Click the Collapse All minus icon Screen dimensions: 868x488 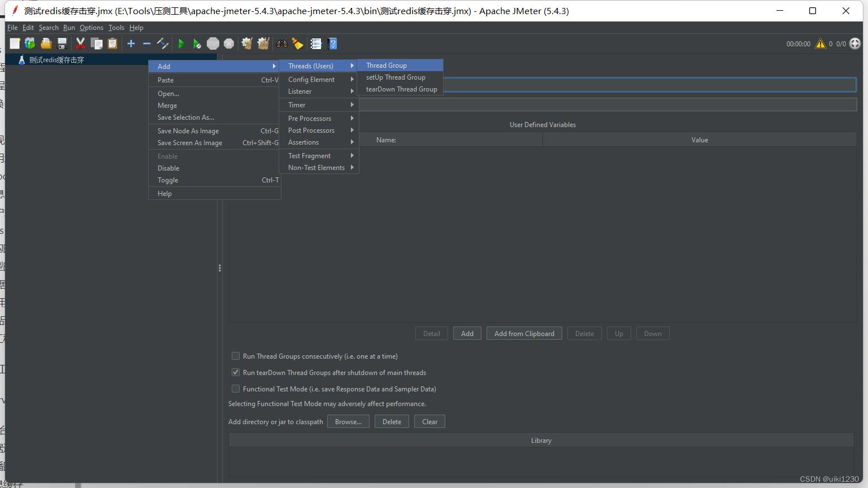(x=147, y=43)
